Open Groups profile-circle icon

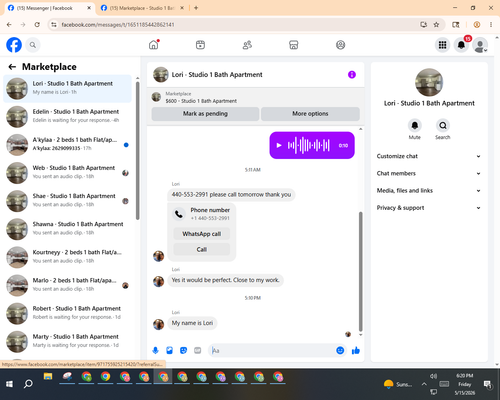[x=340, y=45]
